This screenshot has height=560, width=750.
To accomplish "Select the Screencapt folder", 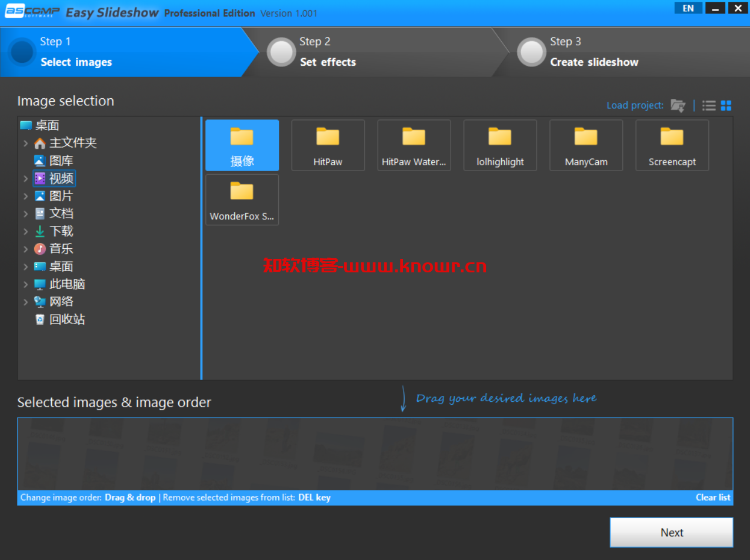I will tap(672, 145).
